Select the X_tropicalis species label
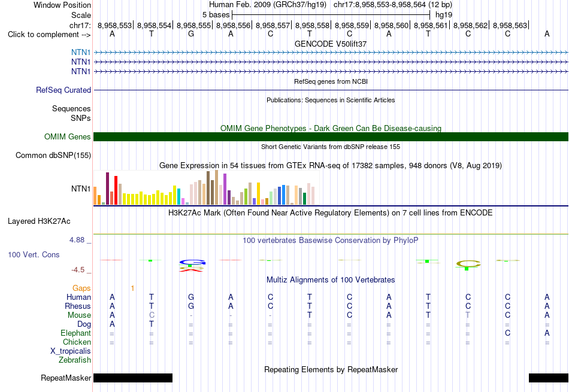The width and height of the screenshot is (569, 392). tap(71, 351)
